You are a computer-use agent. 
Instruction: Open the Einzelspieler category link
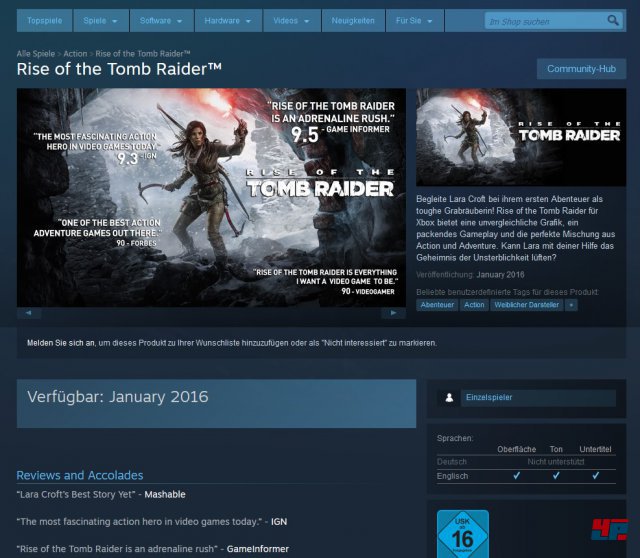click(538, 398)
